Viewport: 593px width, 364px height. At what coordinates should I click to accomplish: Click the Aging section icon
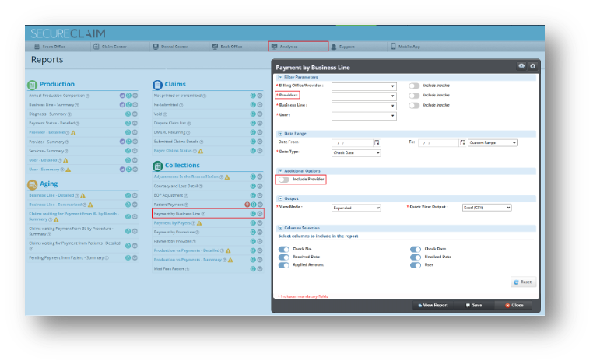coord(32,184)
